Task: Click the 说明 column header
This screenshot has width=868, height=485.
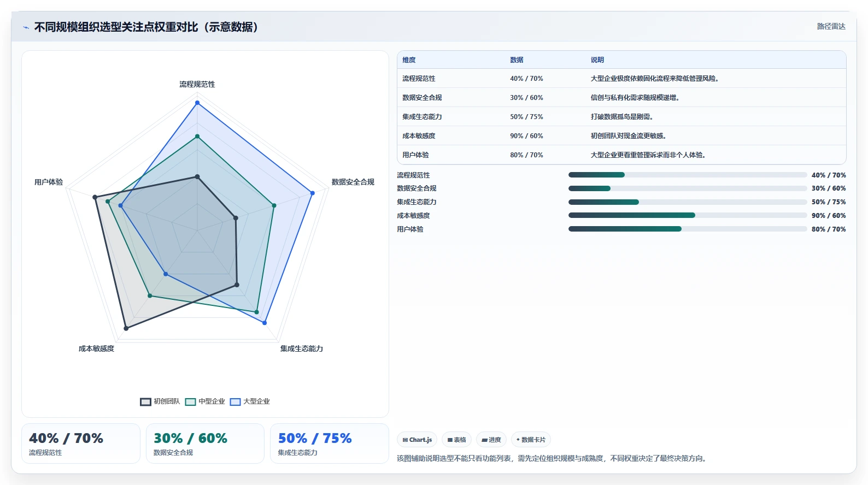Action: point(597,60)
